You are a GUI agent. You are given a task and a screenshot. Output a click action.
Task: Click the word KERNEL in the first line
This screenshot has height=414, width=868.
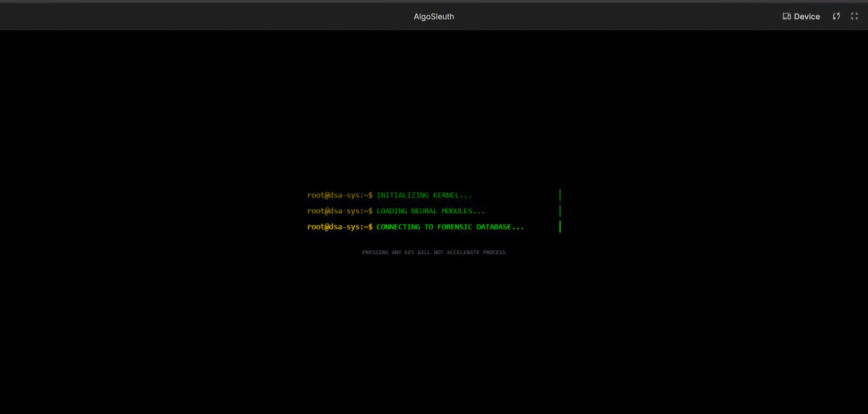446,195
